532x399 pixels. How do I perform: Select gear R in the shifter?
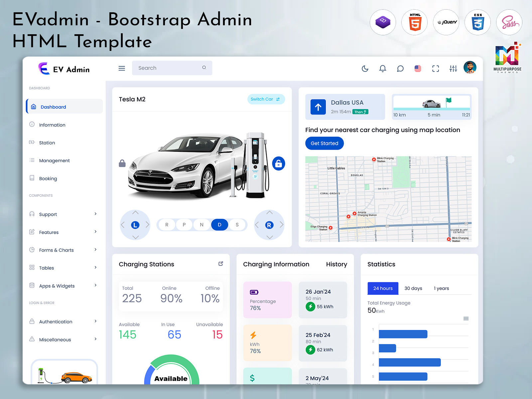[x=167, y=225]
